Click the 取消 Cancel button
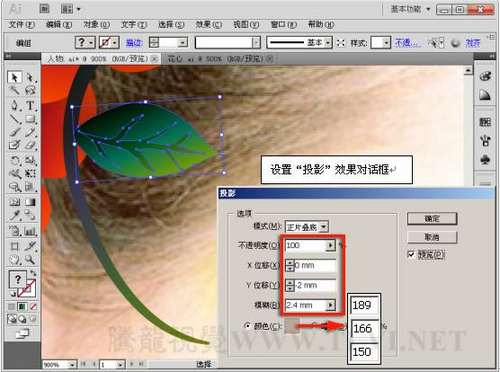Viewport: 500px width, 372px height. click(432, 237)
